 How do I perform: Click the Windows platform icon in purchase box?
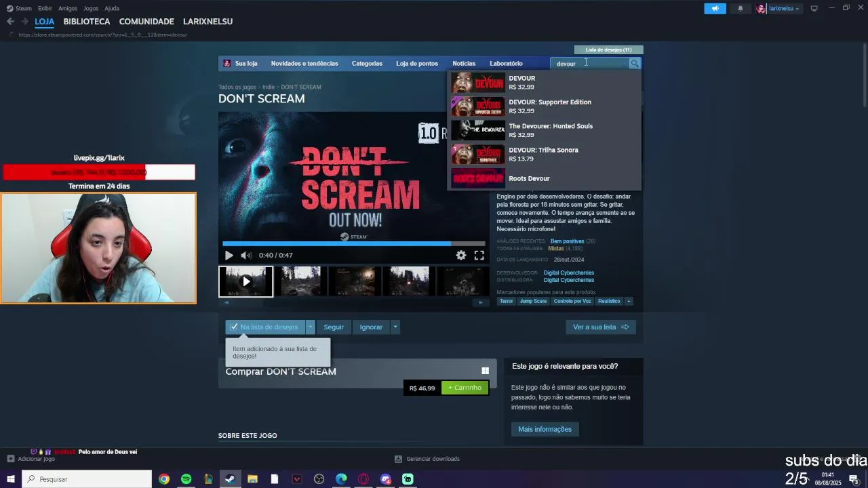pos(485,371)
